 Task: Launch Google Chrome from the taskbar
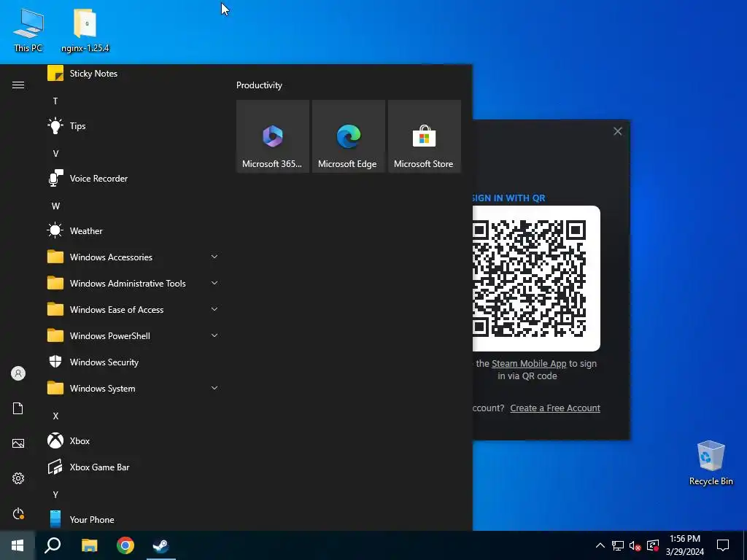(x=125, y=545)
